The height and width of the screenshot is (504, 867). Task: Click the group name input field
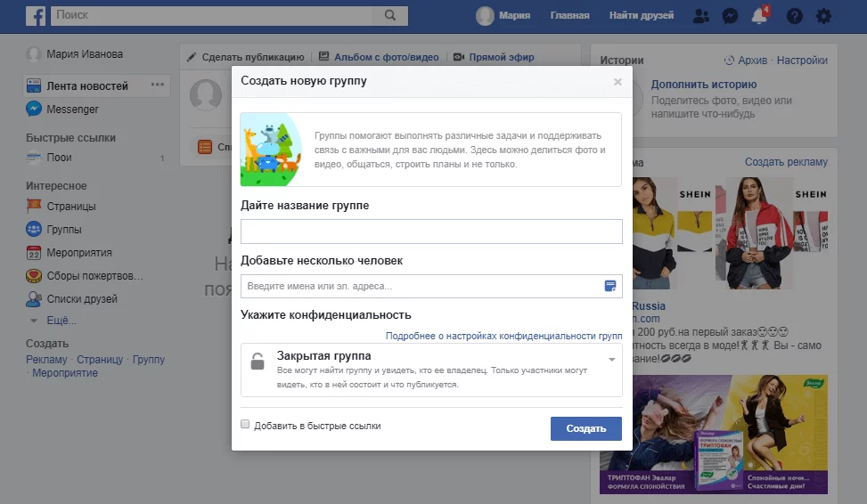tap(431, 232)
